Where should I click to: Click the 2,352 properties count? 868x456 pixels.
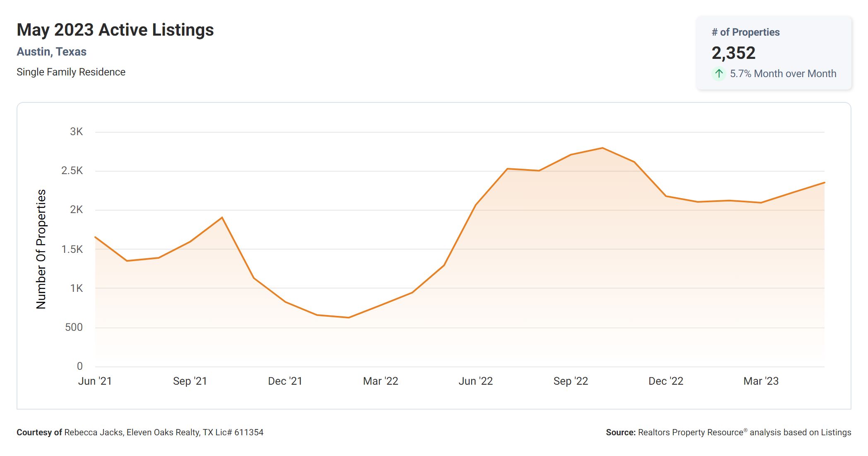[x=733, y=53]
